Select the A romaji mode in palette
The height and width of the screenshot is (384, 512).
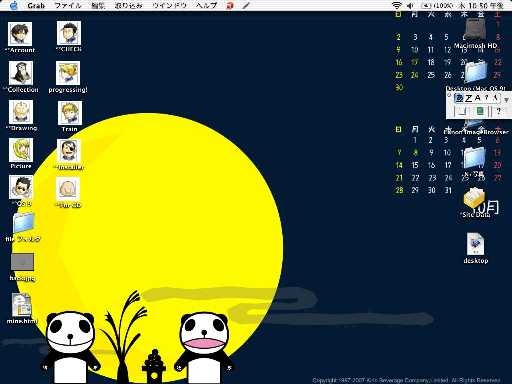(x=478, y=98)
